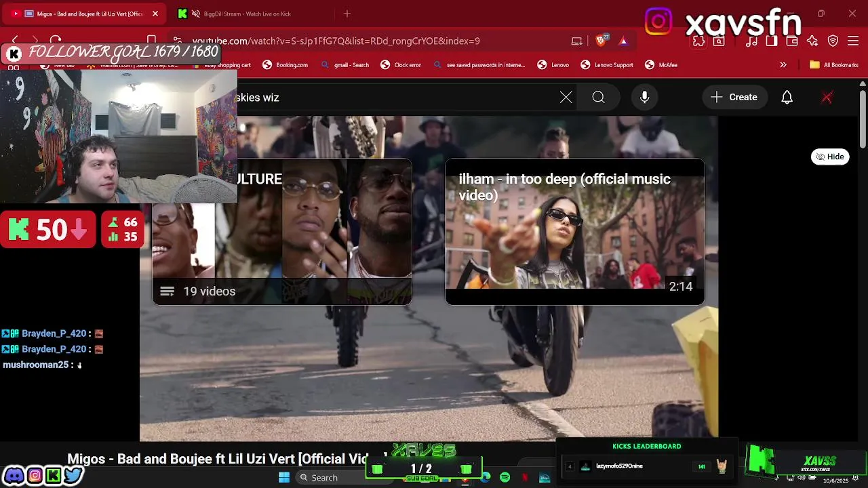Open the Brave VPN shield icon
868x488 pixels.
pyautogui.click(x=833, y=41)
